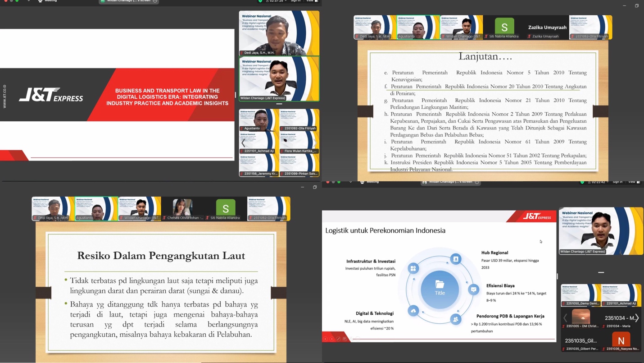Click the green encryption shield icon
The image size is (644, 363).
260,2
